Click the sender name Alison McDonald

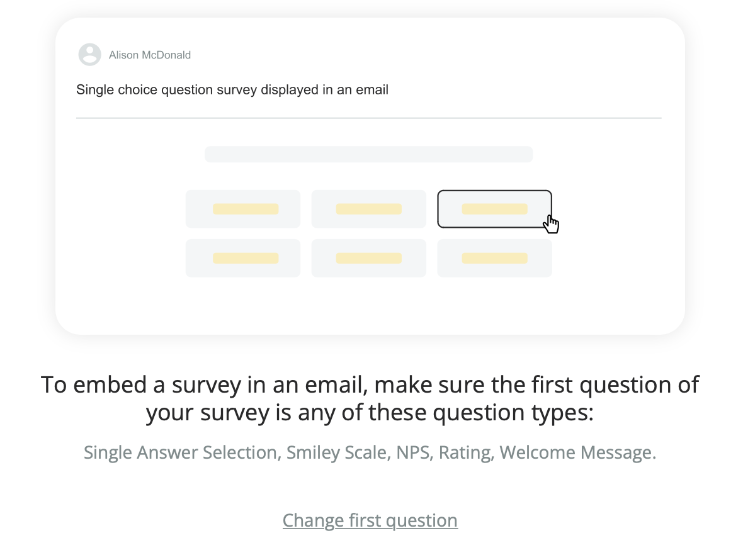(151, 55)
